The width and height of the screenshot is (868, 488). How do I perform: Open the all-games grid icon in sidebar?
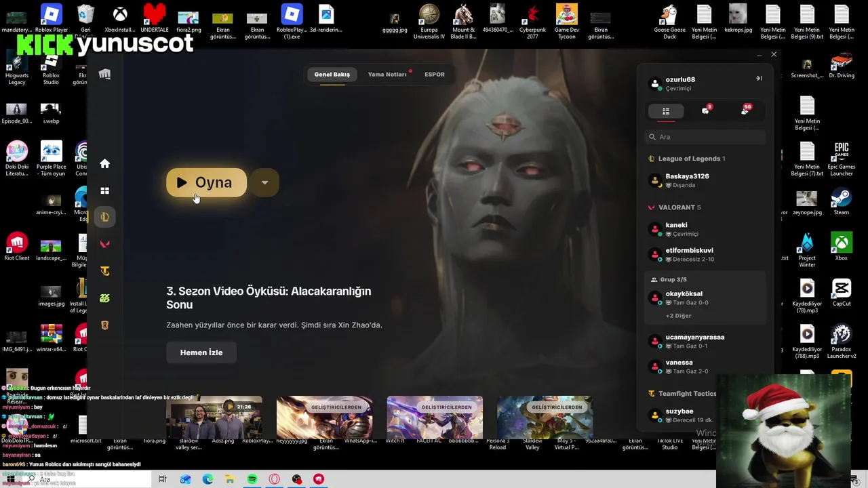(x=104, y=191)
